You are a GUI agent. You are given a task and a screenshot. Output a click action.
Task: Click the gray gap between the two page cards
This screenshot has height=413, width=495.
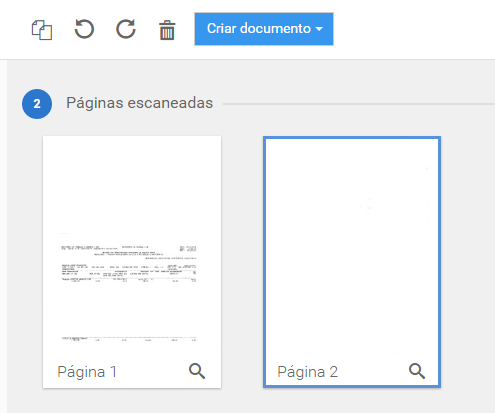pyautogui.click(x=242, y=262)
